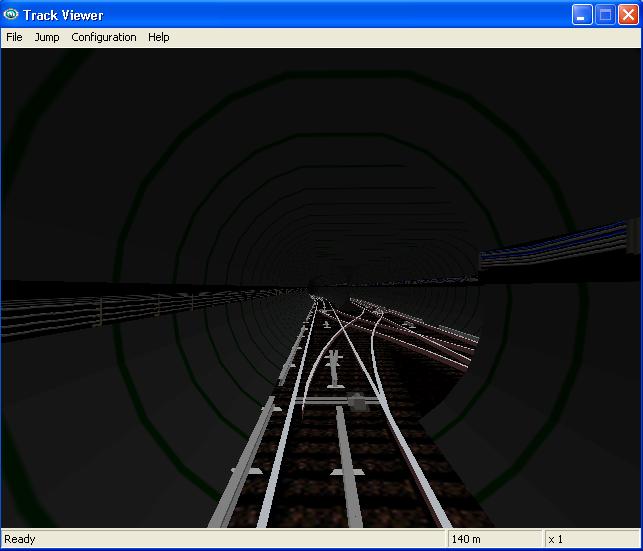Open the File menu
The width and height of the screenshot is (643, 551).
(x=14, y=37)
